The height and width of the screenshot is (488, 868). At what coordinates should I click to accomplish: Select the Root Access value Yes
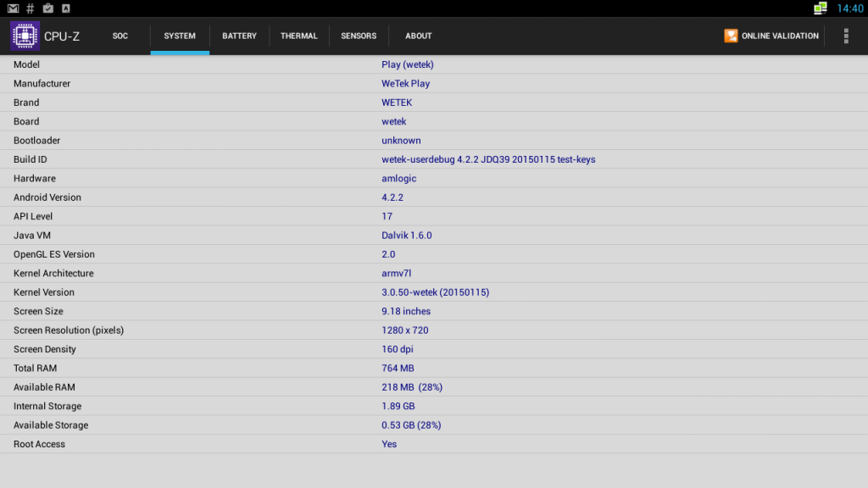click(x=389, y=444)
